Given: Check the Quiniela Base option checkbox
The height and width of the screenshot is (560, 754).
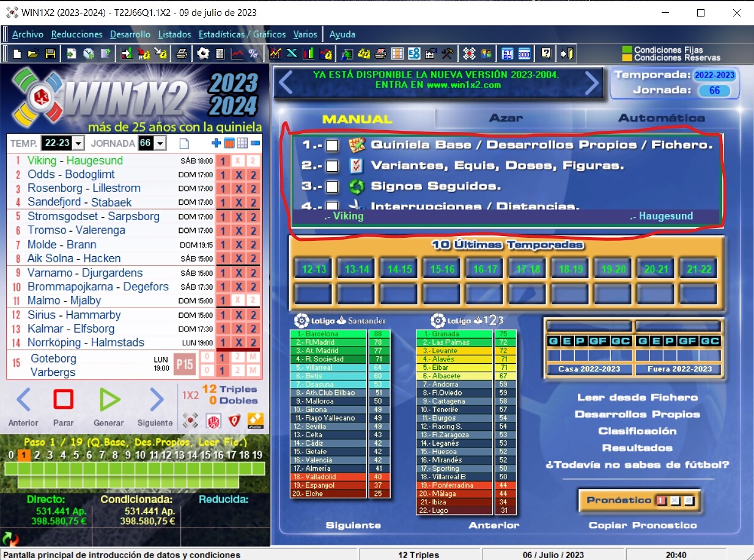Looking at the screenshot, I should (331, 146).
